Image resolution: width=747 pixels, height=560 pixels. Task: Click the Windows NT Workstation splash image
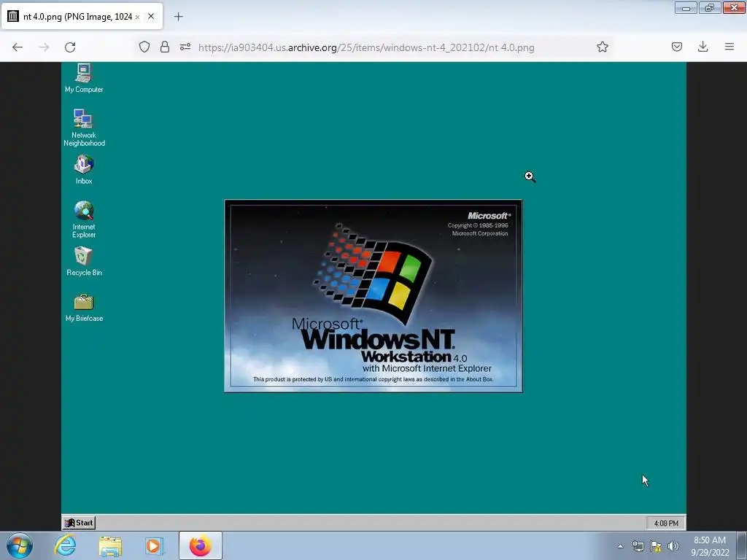[373, 296]
